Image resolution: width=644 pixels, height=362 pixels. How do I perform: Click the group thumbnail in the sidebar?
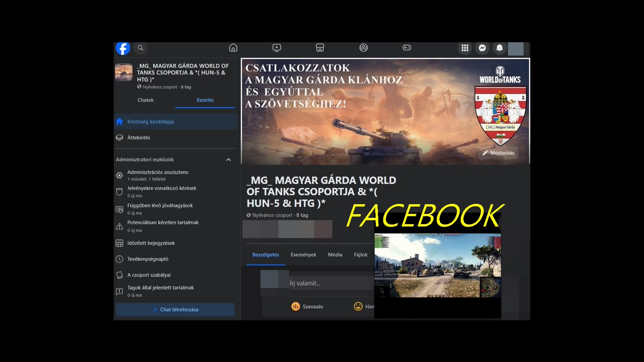124,72
